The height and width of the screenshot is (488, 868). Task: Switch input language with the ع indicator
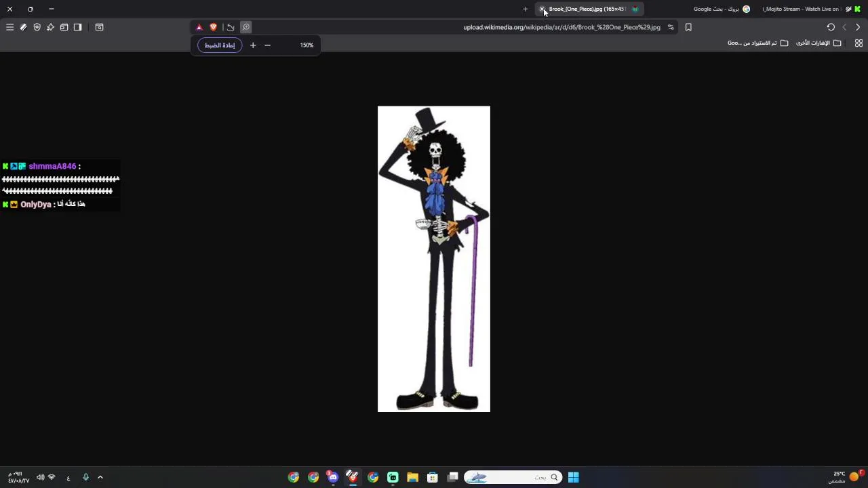pos(68,478)
